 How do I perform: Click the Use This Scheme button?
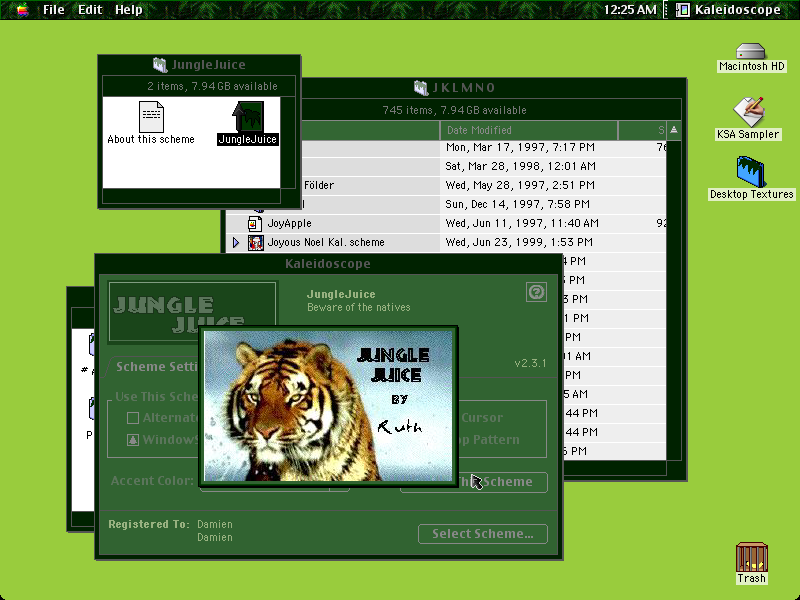pyautogui.click(x=503, y=482)
